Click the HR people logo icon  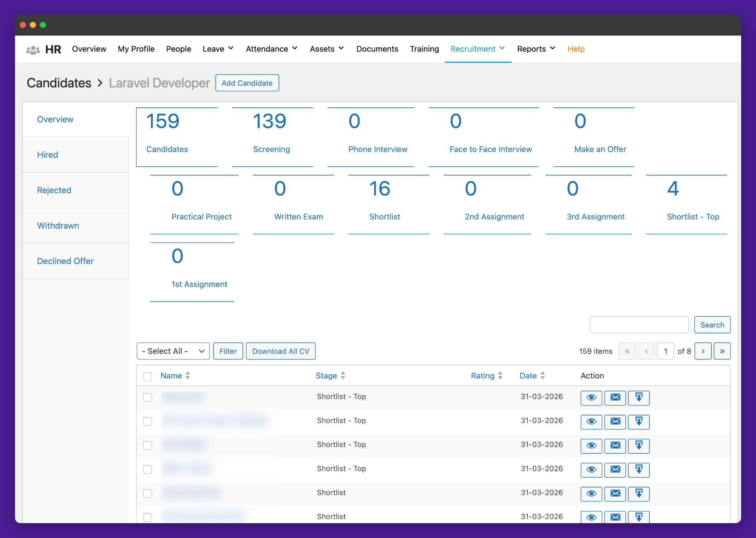[33, 49]
